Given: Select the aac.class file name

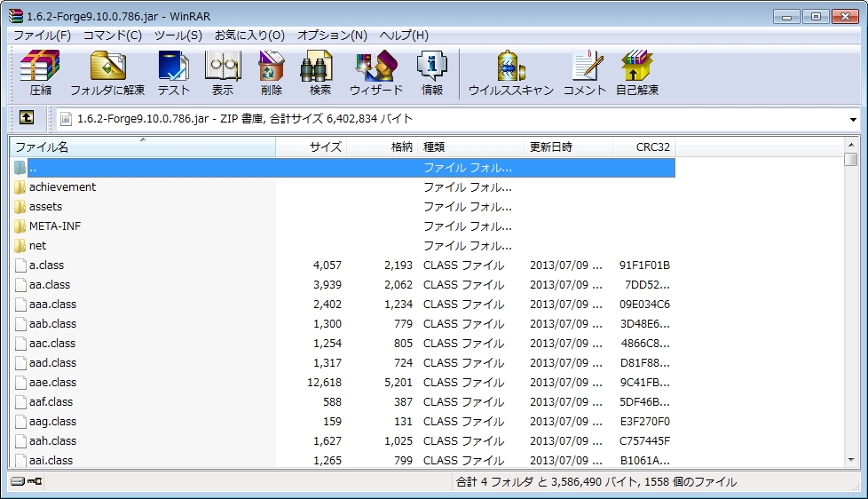Looking at the screenshot, I should pos(52,344).
